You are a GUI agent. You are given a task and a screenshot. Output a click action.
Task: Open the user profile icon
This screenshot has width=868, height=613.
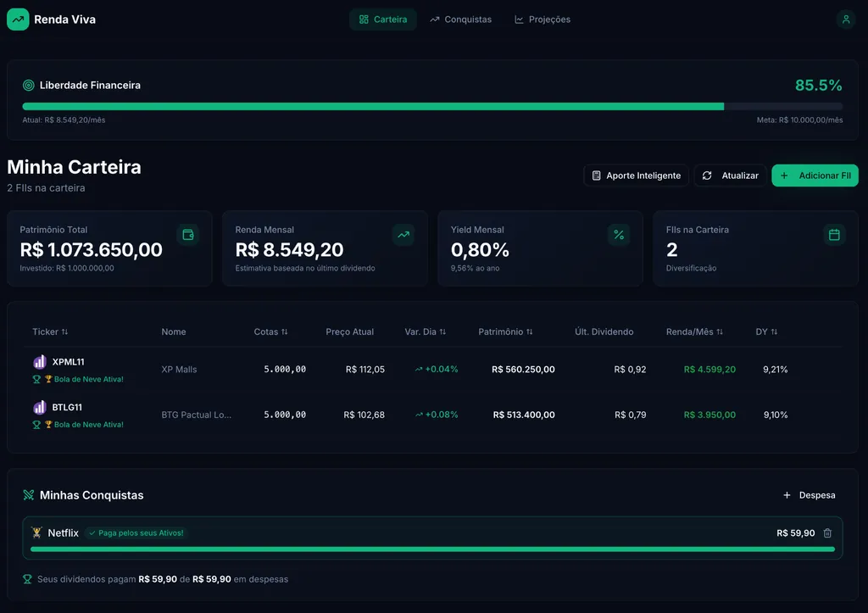[846, 20]
